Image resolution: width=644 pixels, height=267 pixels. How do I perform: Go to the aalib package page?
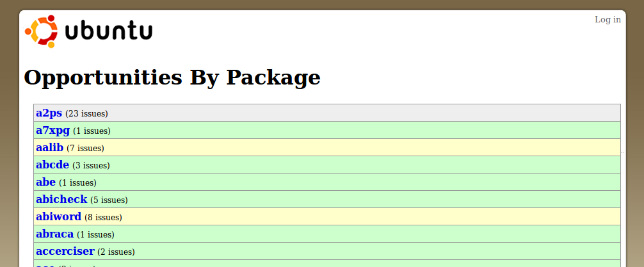point(50,147)
